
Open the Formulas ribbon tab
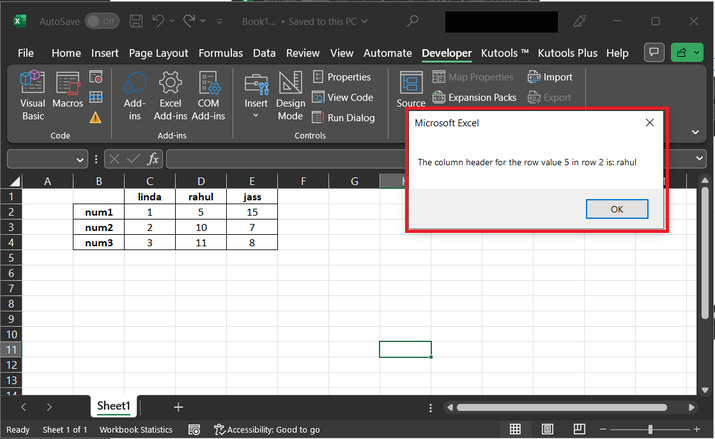pyautogui.click(x=220, y=53)
